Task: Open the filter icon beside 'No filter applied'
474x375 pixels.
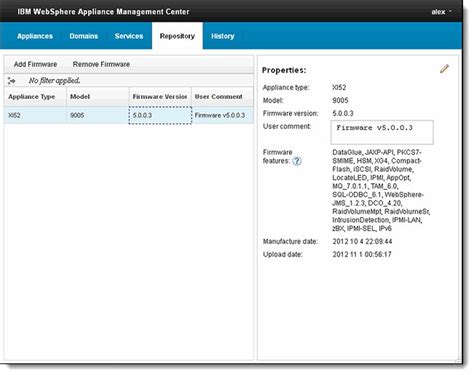Action: pyautogui.click(x=11, y=81)
